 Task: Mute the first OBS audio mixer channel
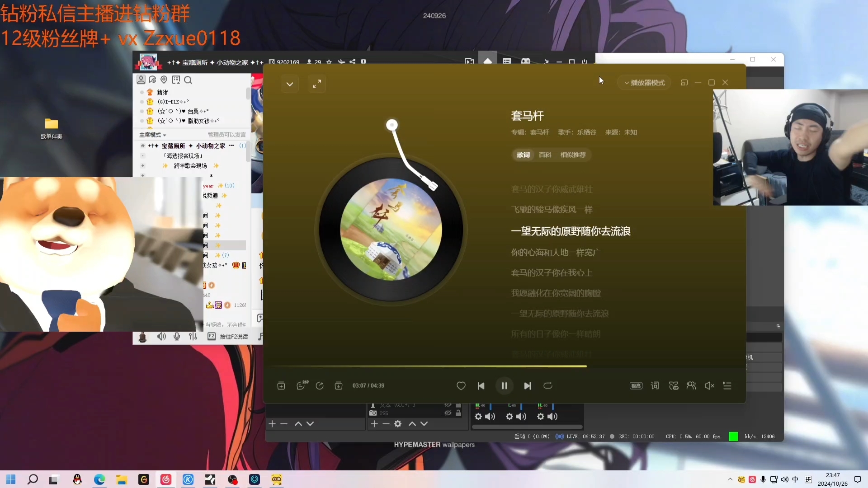coord(491,417)
